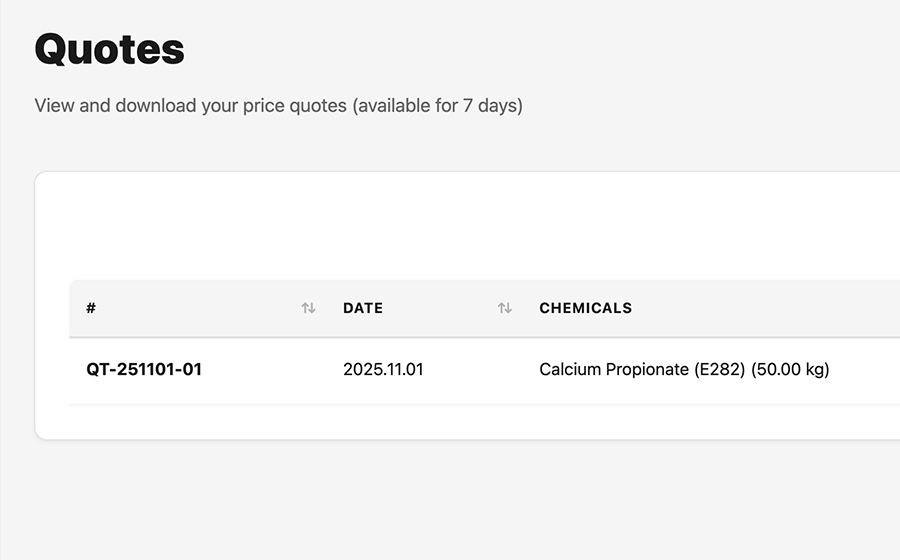The image size is (900, 560).
Task: Select the 2025.11.01 date cell
Action: pos(383,369)
